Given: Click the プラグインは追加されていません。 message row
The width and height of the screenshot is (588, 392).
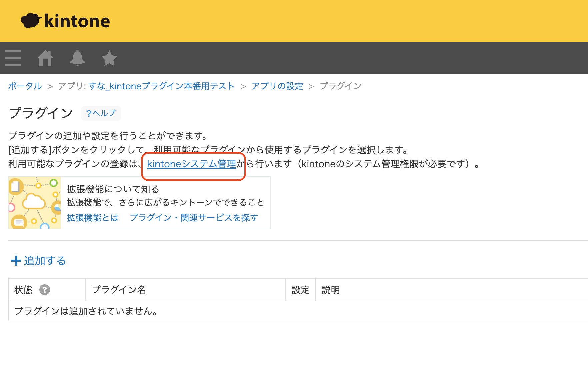Looking at the screenshot, I should (298, 311).
